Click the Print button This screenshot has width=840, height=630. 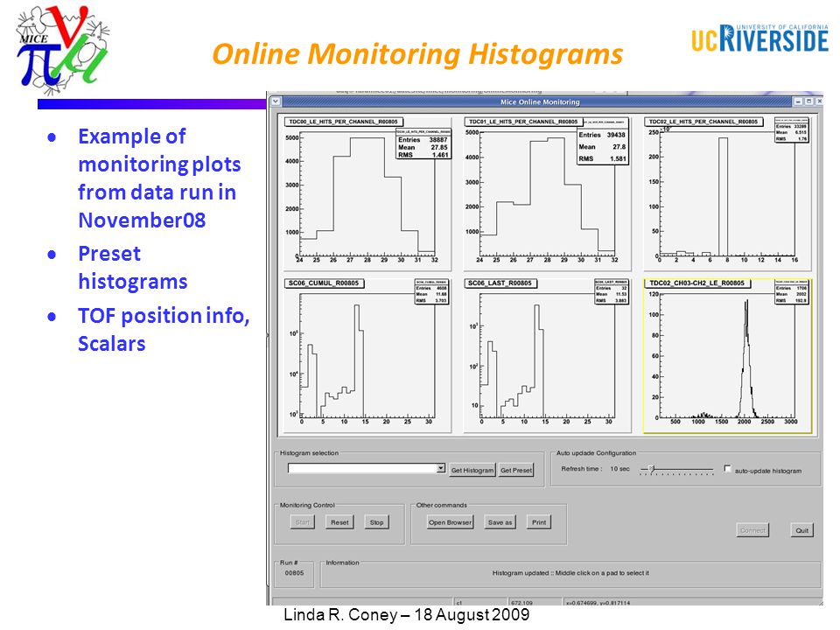coord(539,522)
